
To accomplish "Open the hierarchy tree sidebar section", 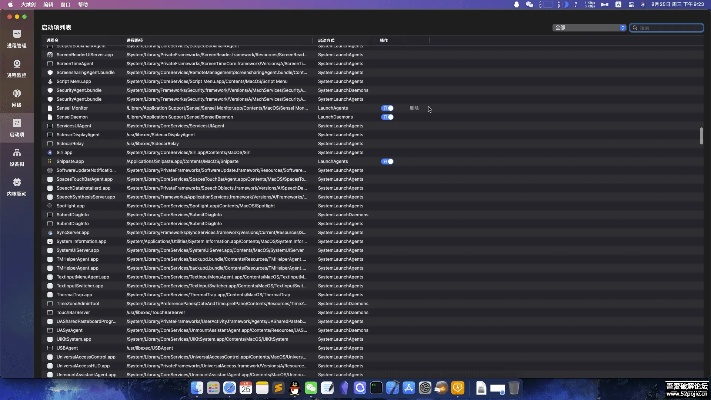I will point(16,155).
